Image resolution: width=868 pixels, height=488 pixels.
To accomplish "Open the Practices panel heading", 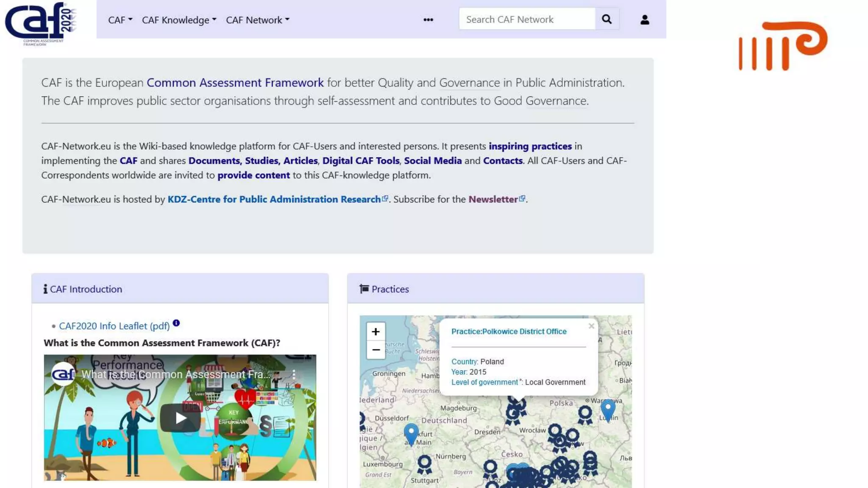I will 390,289.
